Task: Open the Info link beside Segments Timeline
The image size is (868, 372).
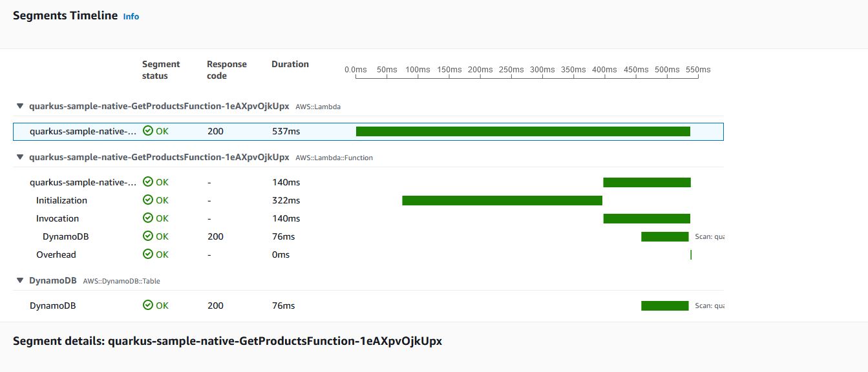Action: [131, 17]
